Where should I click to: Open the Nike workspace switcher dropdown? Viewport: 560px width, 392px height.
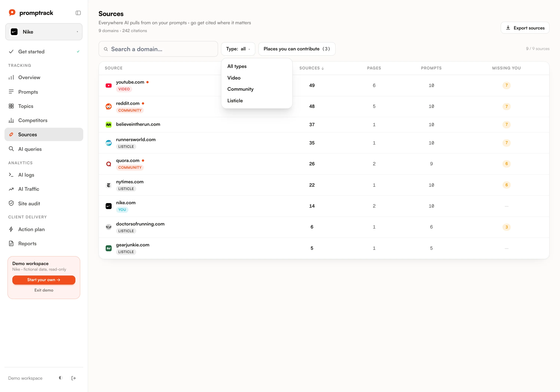pyautogui.click(x=44, y=32)
